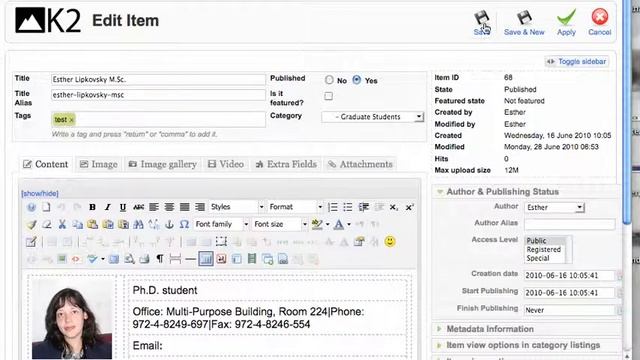Screen dimensions: 640x360
Task: Click the Save & New icon
Action: (524, 18)
